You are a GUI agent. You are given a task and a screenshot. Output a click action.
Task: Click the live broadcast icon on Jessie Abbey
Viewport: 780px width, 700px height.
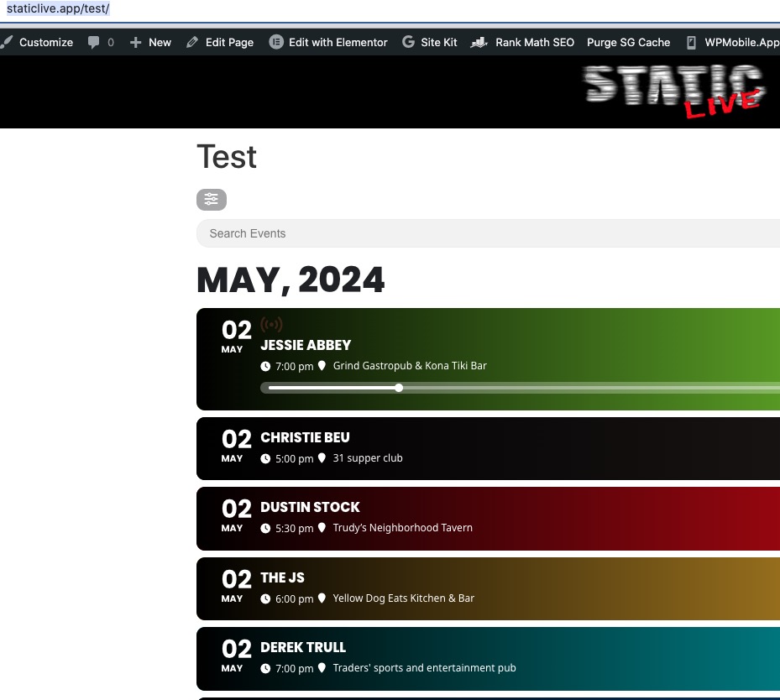pos(271,325)
